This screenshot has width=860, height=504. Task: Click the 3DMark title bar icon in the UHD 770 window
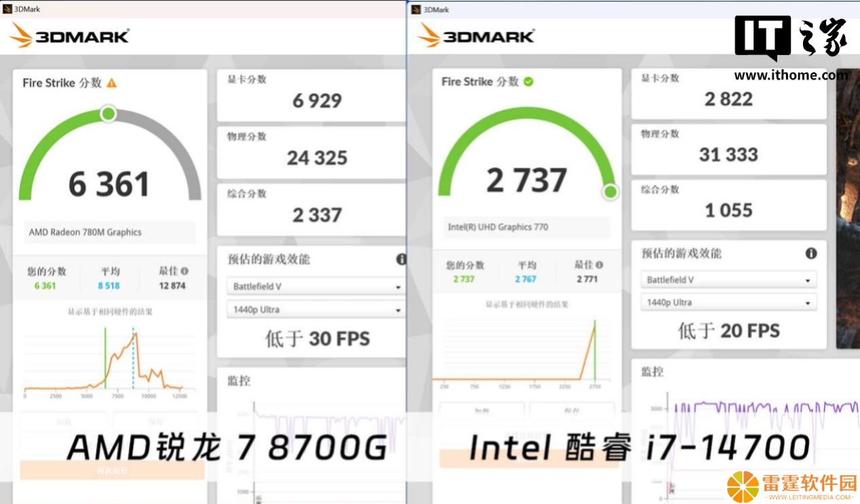click(x=415, y=9)
